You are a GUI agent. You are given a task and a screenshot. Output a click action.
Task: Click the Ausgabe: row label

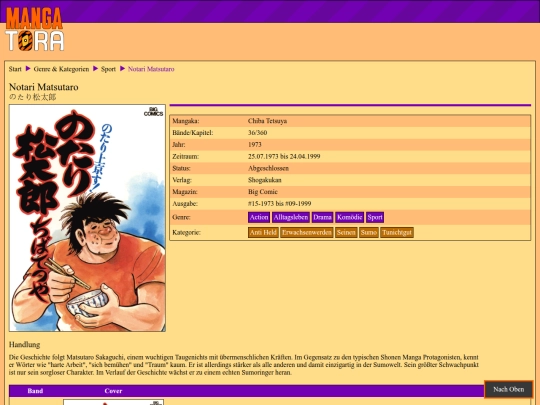[185, 204]
